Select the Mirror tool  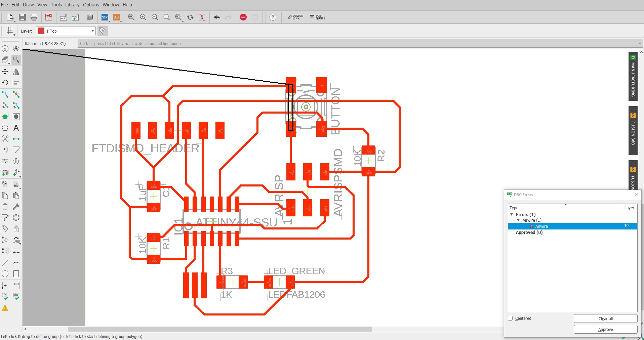point(16,72)
